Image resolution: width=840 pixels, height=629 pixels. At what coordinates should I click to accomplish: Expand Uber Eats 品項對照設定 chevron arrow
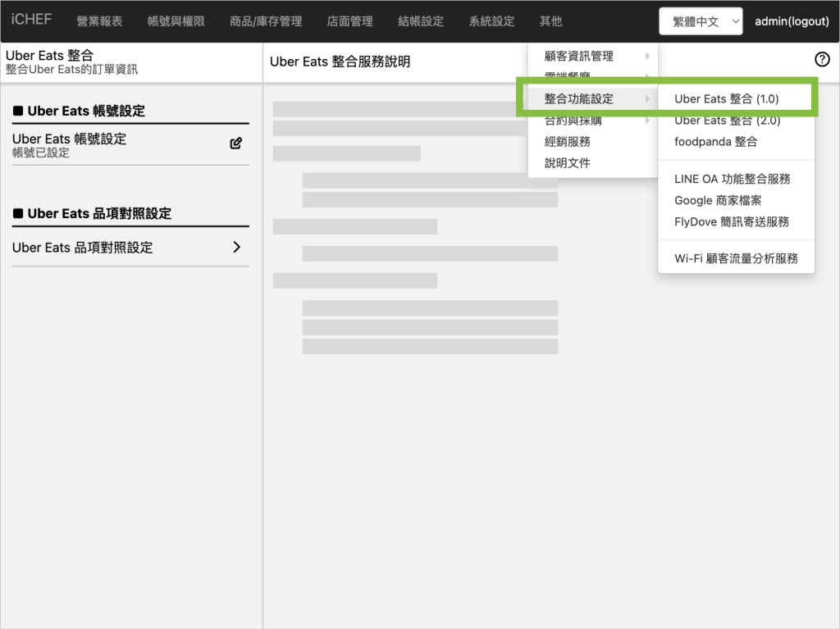coord(236,247)
